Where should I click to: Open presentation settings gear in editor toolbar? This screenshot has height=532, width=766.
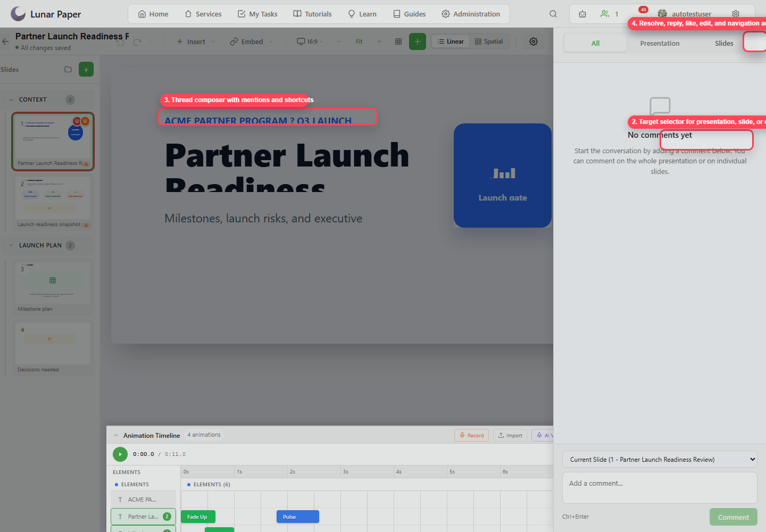[534, 41]
